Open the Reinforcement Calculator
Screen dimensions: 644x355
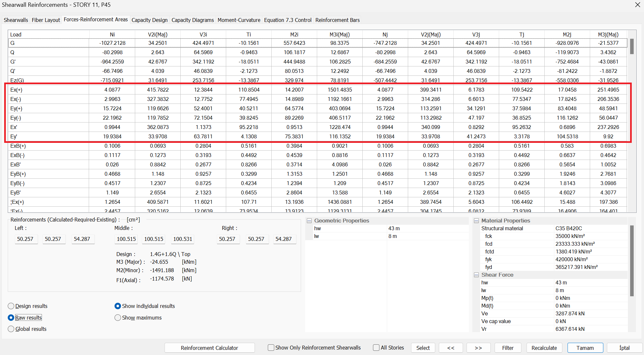(209, 348)
